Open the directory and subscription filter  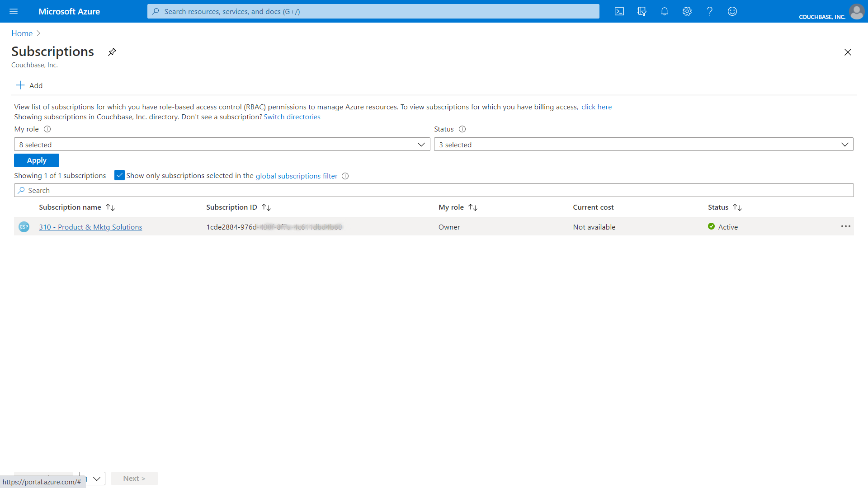tap(642, 11)
